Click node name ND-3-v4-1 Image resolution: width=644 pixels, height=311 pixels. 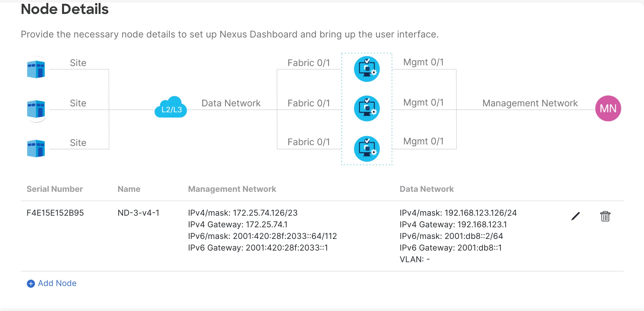138,213
